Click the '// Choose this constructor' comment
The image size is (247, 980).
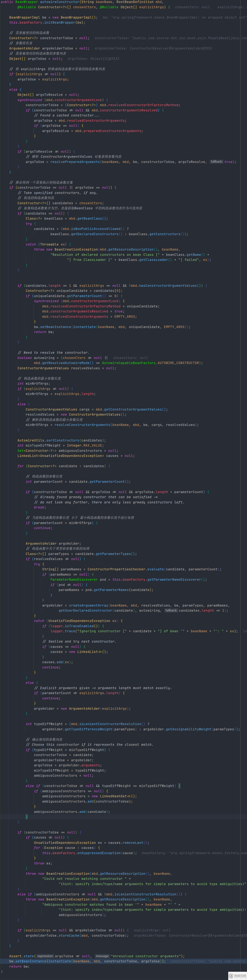pos(89,744)
